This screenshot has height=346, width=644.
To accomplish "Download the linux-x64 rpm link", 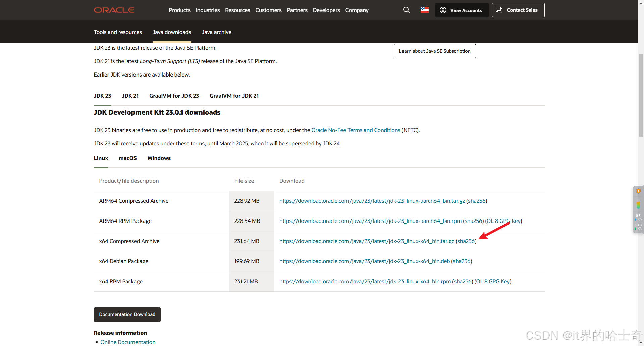I will [x=365, y=281].
